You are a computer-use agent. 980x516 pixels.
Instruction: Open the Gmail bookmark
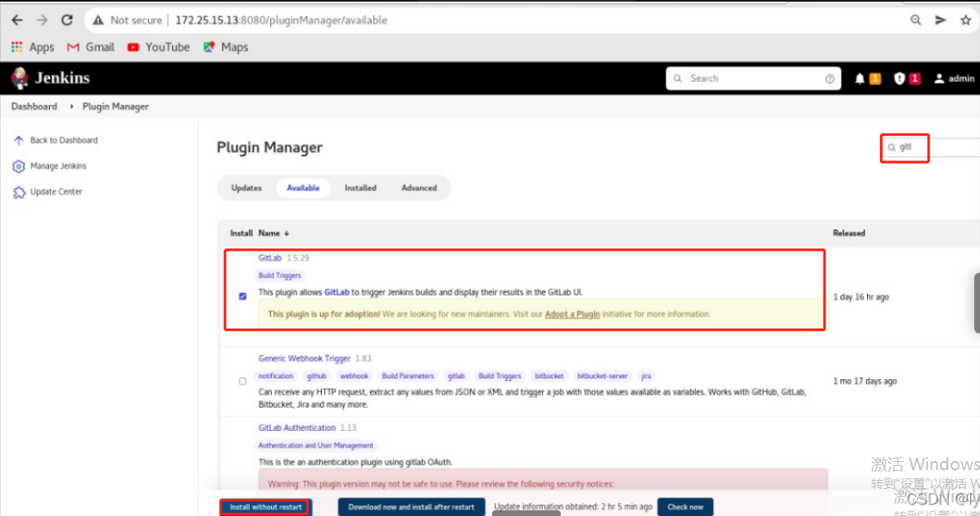(91, 47)
